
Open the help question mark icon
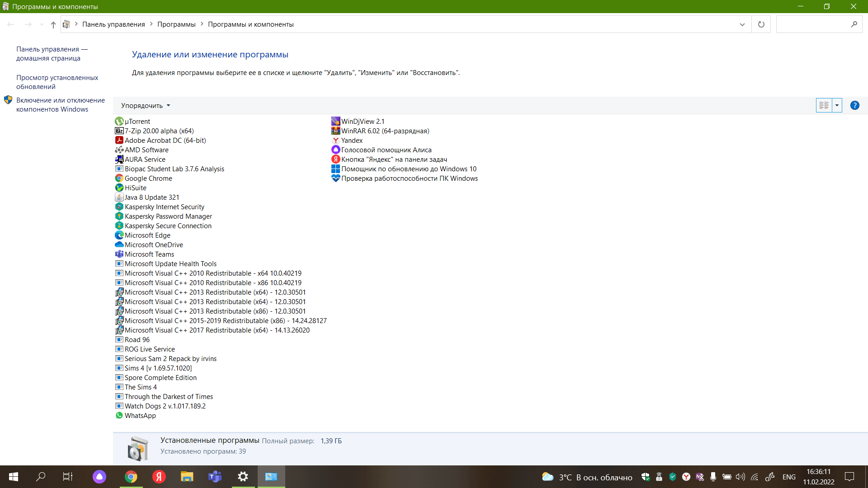pos(854,105)
